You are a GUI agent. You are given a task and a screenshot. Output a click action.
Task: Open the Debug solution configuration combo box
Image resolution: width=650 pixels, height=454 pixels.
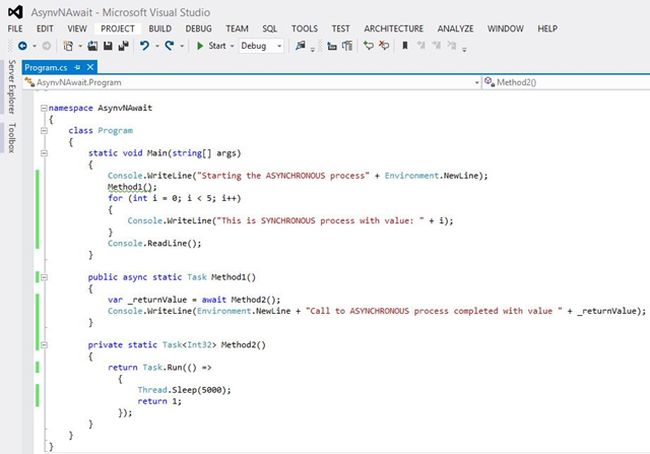[x=261, y=46]
